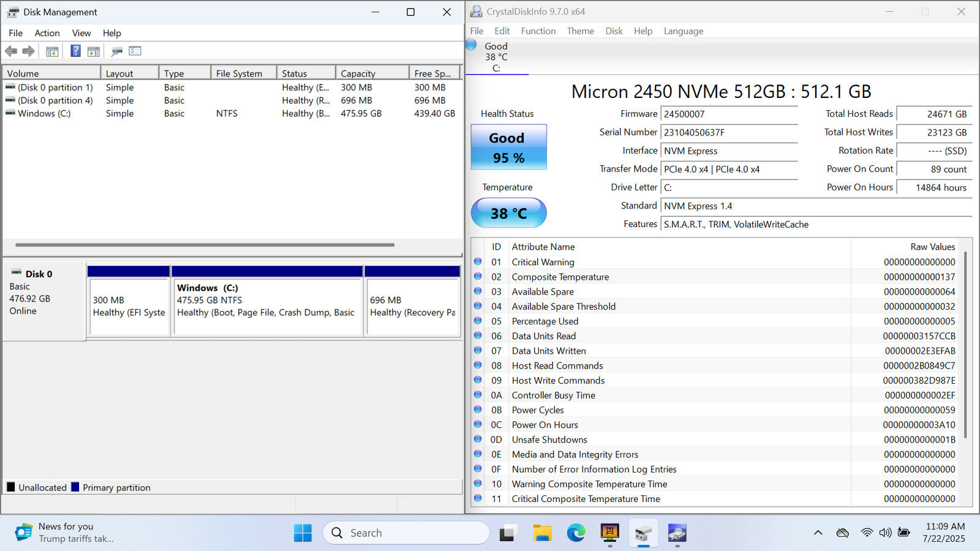Select the Windows (C:) volume row
980x551 pixels.
click(44, 114)
